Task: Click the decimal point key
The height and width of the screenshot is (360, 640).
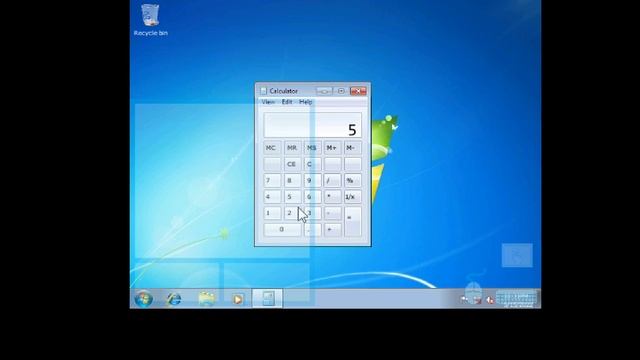Action: tap(312, 229)
